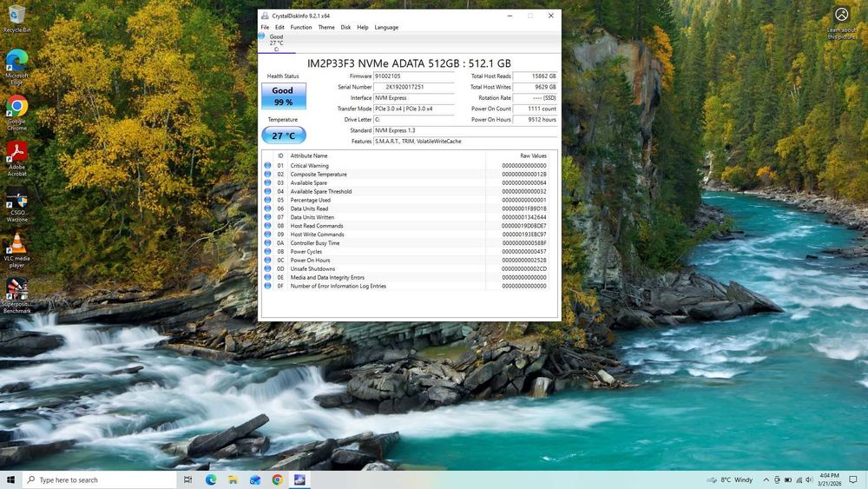Open the volume speaker tray icon
The image size is (868, 489).
[x=809, y=479]
